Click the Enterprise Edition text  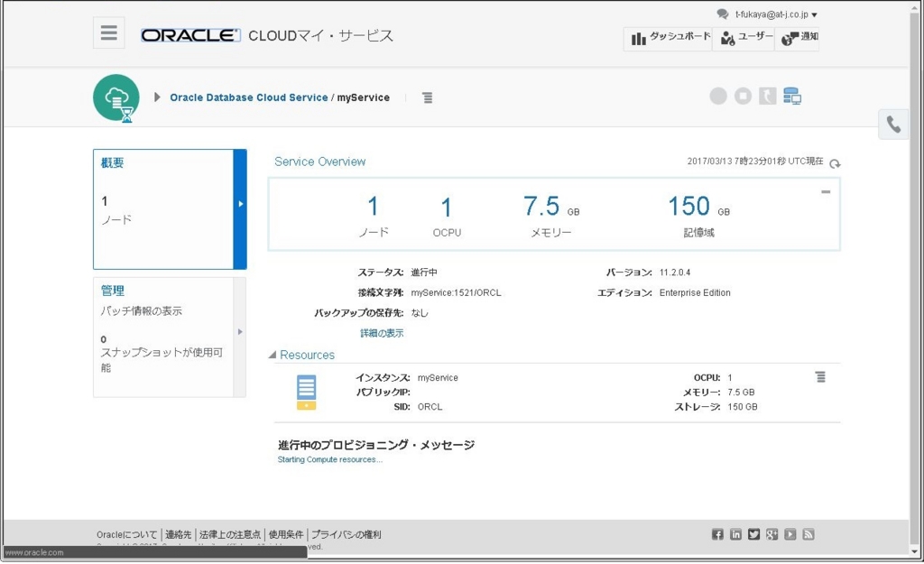(695, 292)
